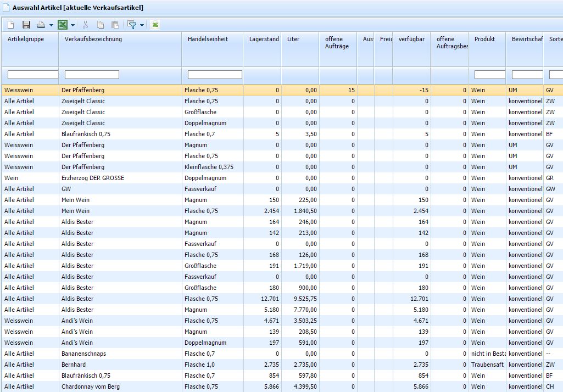This screenshot has height=392, width=563.
Task: Select the Erzherzog DER GROSSE row
Action: click(x=93, y=178)
